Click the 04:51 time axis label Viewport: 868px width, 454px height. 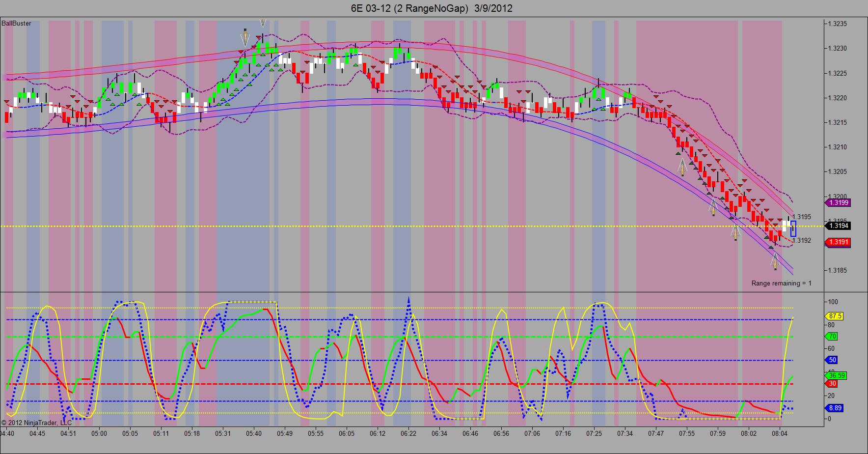[68, 433]
